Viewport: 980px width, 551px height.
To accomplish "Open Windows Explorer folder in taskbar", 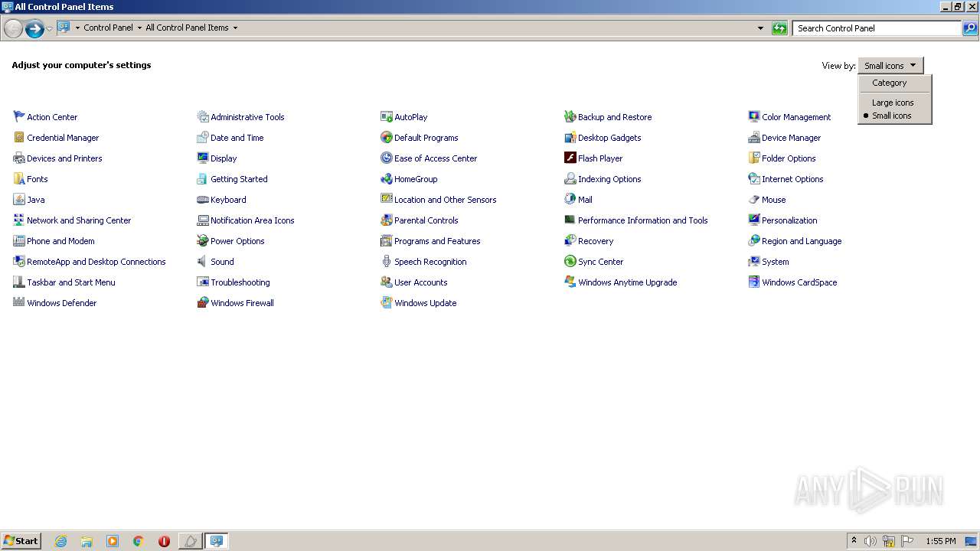I will click(x=87, y=541).
